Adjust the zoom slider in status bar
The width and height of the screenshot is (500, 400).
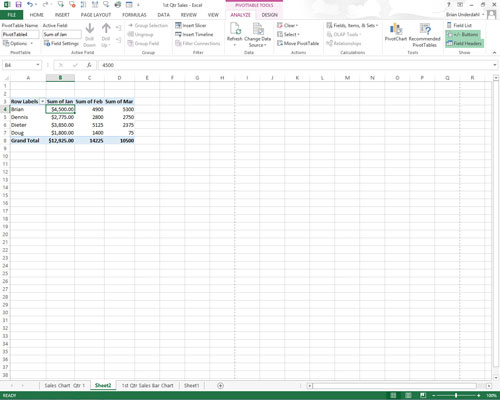(x=456, y=395)
